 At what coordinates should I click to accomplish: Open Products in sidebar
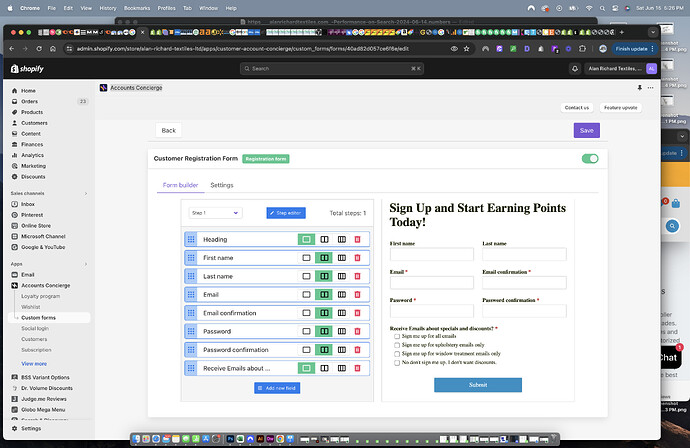click(x=32, y=112)
